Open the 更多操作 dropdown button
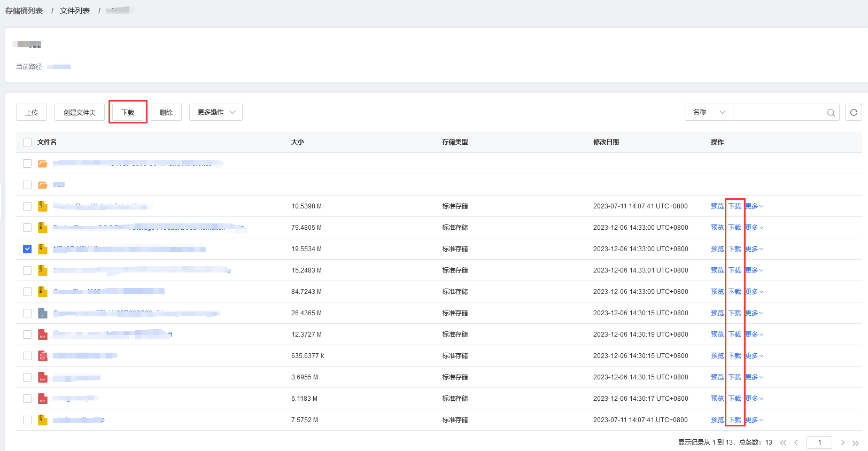Screen dimensions: 868x451 tap(216, 112)
